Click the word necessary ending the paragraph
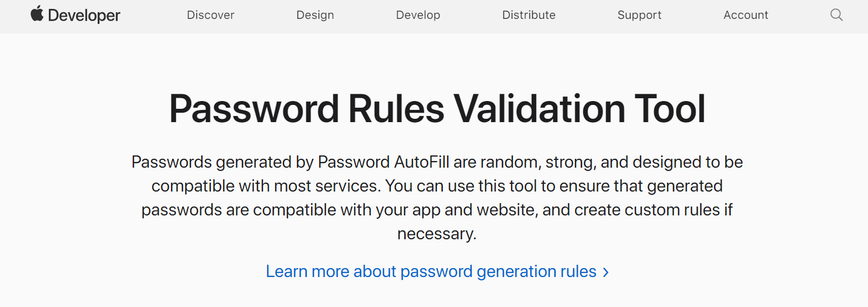This screenshot has height=307, width=868. [x=436, y=234]
